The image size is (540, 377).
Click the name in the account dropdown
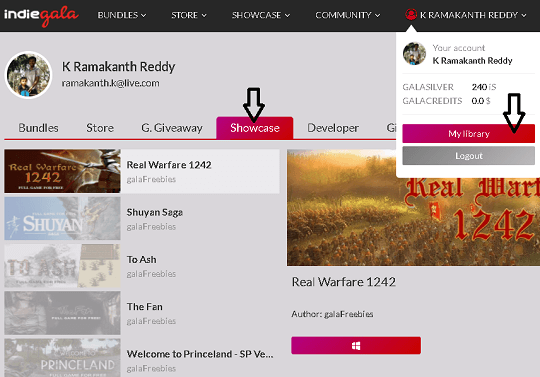click(472, 61)
